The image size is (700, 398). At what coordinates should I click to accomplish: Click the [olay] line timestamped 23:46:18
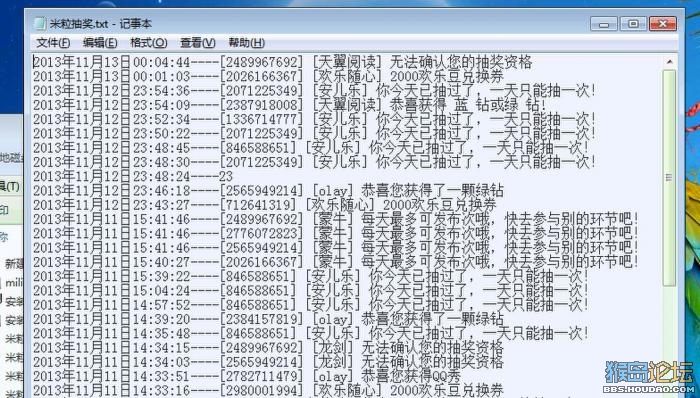(x=268, y=191)
